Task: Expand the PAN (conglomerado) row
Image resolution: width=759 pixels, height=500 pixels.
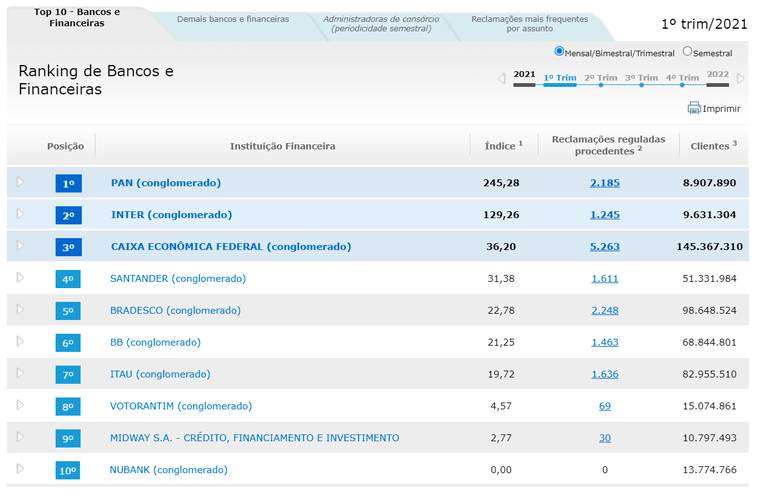Action: click(20, 182)
